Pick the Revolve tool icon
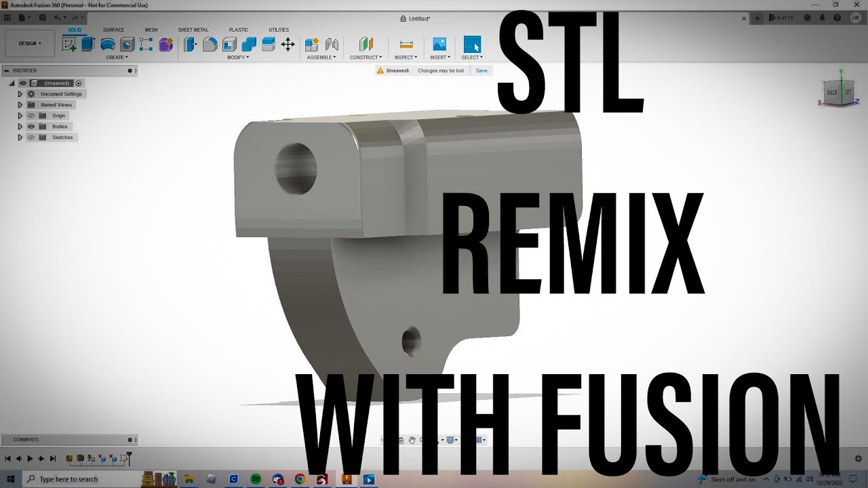This screenshot has width=868, height=488. pos(107,45)
